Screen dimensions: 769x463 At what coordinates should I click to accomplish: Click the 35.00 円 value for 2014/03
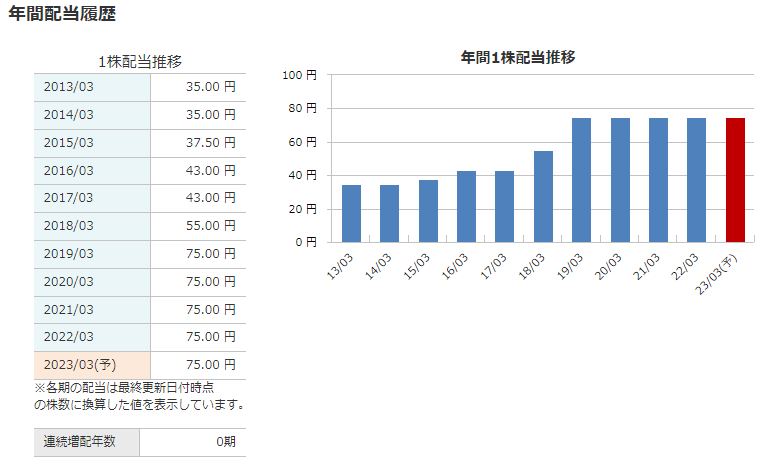click(x=211, y=115)
